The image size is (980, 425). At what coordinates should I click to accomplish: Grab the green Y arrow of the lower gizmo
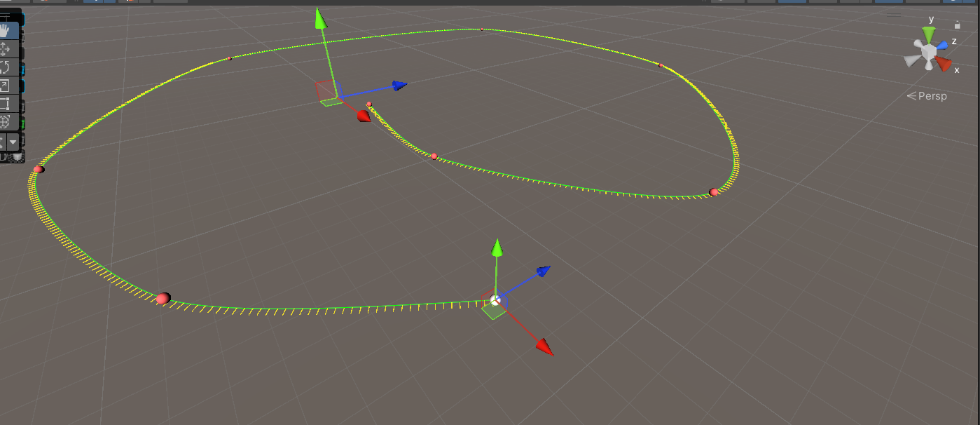(x=497, y=248)
